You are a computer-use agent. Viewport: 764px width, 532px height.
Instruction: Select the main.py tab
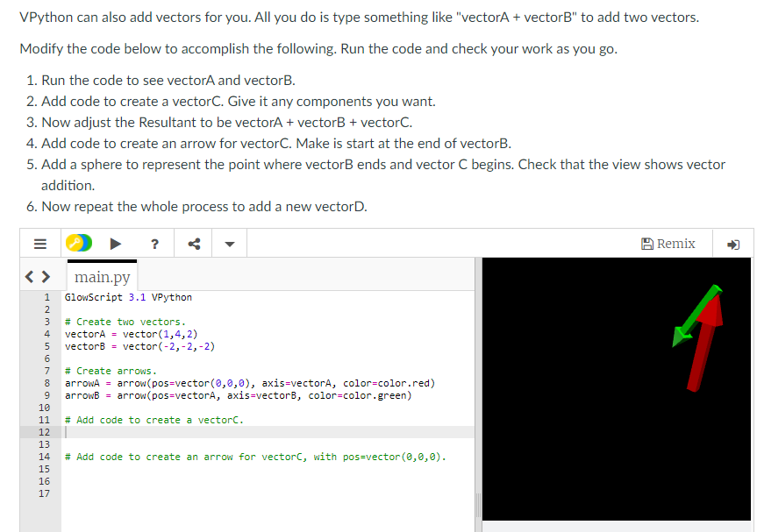click(102, 276)
